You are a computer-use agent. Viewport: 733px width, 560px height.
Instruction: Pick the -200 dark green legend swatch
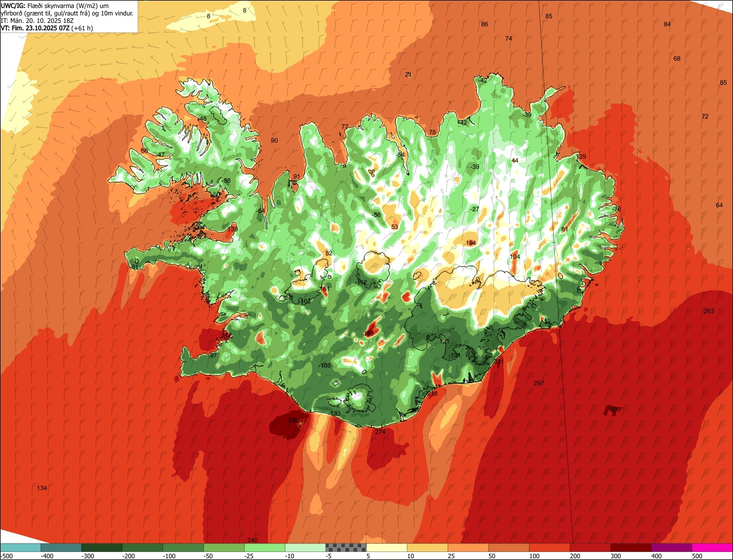coord(142,547)
